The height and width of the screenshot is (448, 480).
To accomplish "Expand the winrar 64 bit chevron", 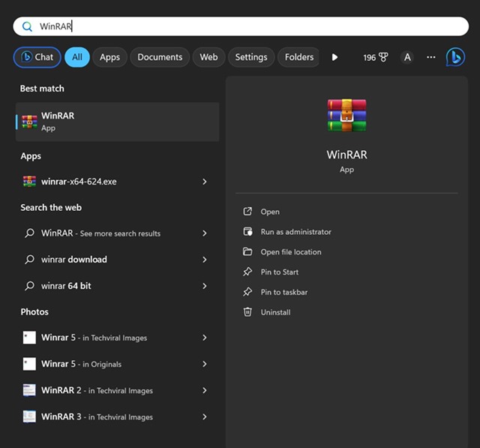I will (x=205, y=286).
